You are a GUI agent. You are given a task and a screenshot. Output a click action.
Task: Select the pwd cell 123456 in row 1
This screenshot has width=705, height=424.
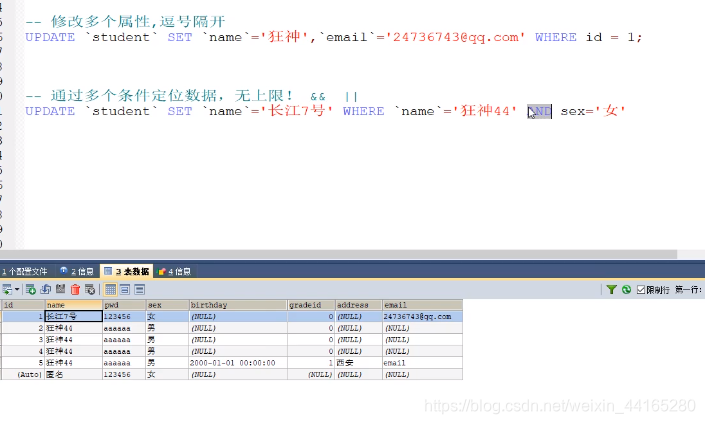pyautogui.click(x=125, y=317)
